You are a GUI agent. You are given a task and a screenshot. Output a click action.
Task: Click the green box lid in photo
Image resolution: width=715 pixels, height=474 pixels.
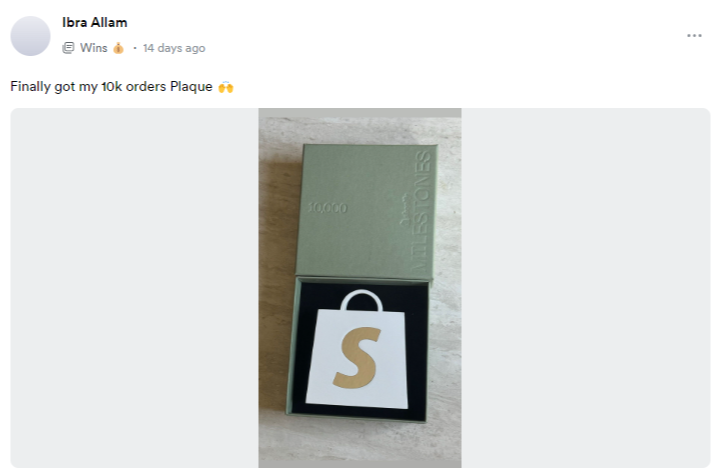click(x=367, y=211)
